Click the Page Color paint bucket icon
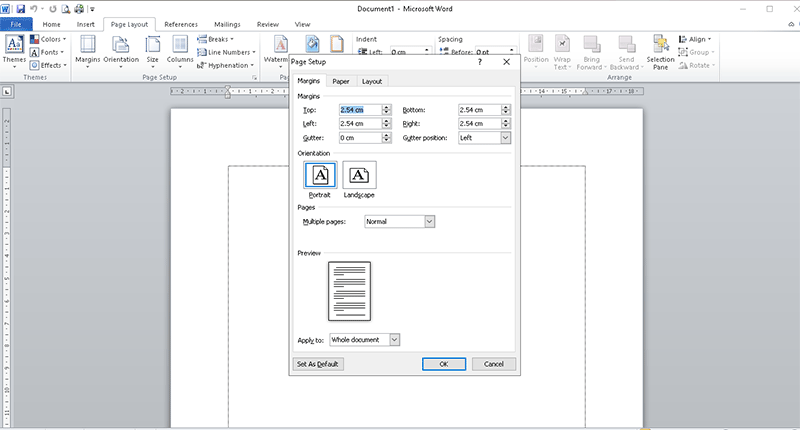This screenshot has width=800, height=430. coord(313,43)
